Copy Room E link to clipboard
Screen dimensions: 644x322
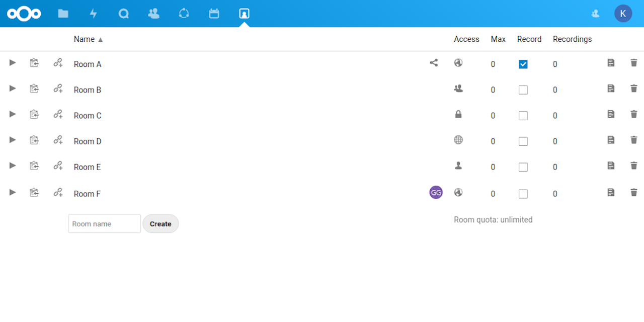34,166
